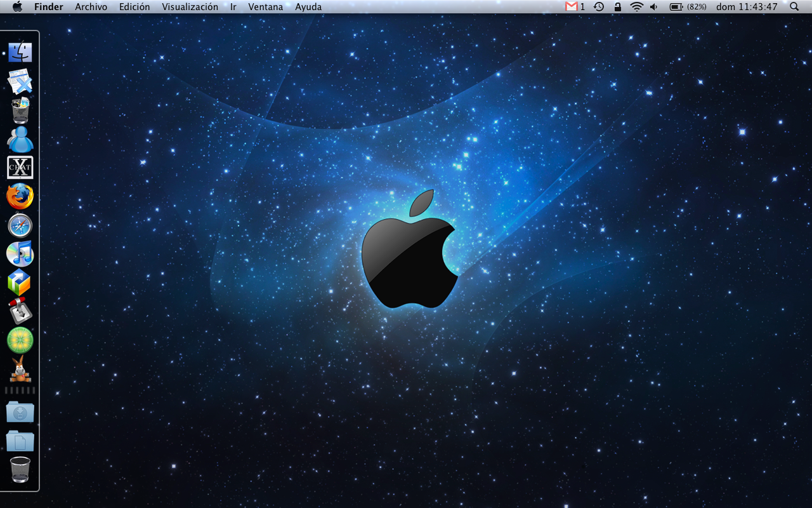The width and height of the screenshot is (812, 508).
Task: Click the volume speaker icon
Action: (654, 7)
